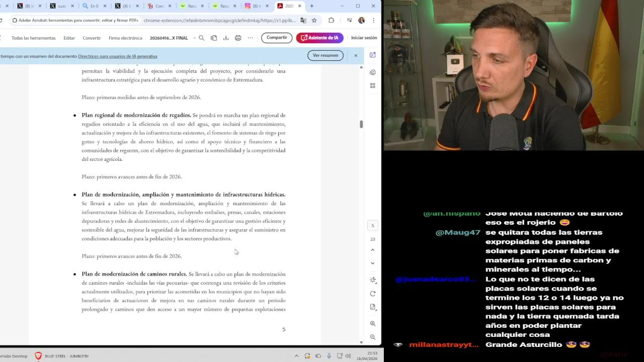The width and height of the screenshot is (644, 362).
Task: Click chat username millanastrayyt
Action: pos(444,344)
